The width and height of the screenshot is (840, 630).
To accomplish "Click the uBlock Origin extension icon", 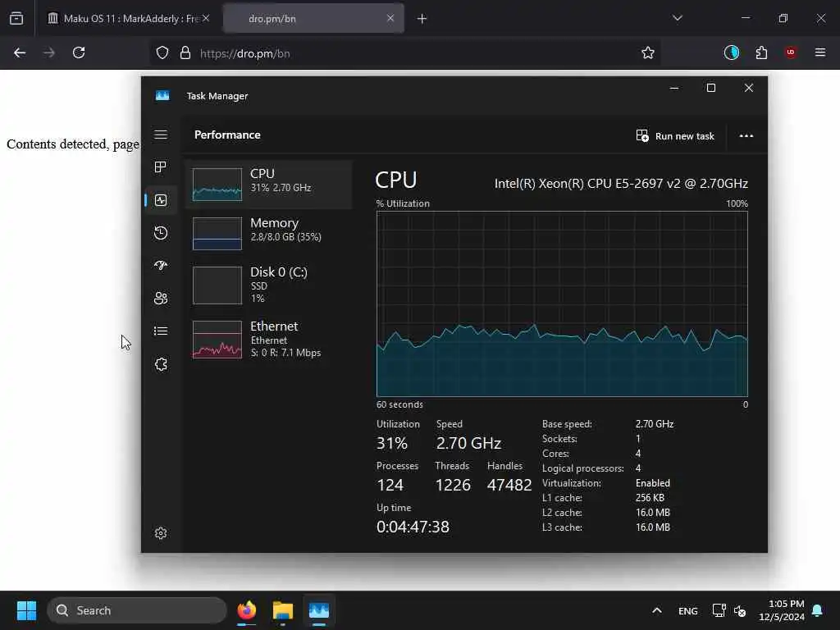I will tap(791, 52).
